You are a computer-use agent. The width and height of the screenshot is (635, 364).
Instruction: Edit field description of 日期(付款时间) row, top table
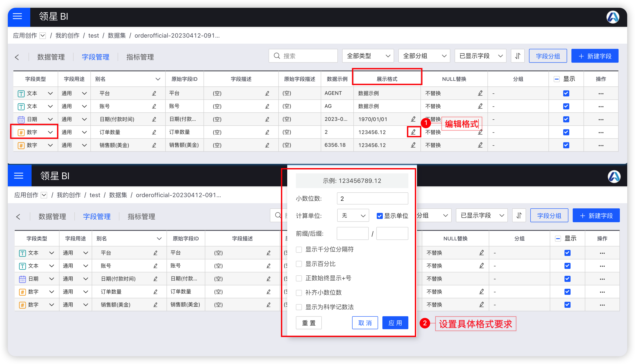pos(267,119)
